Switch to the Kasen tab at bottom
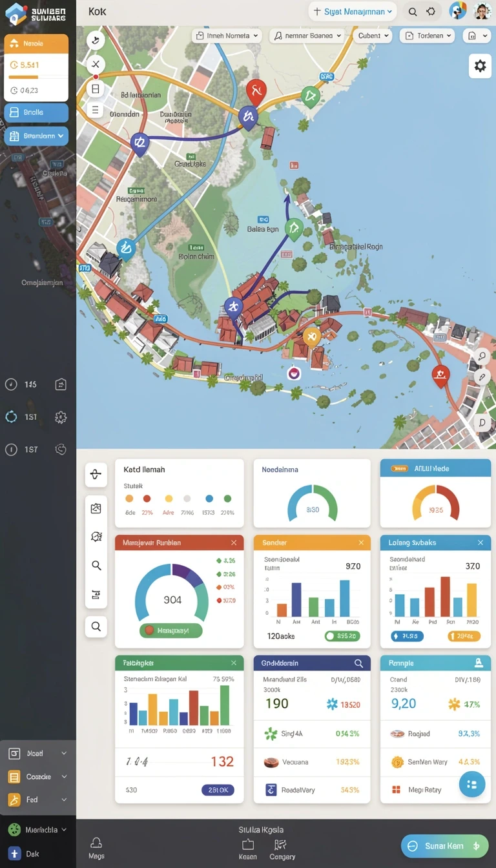This screenshot has height=868, width=496. (248, 849)
